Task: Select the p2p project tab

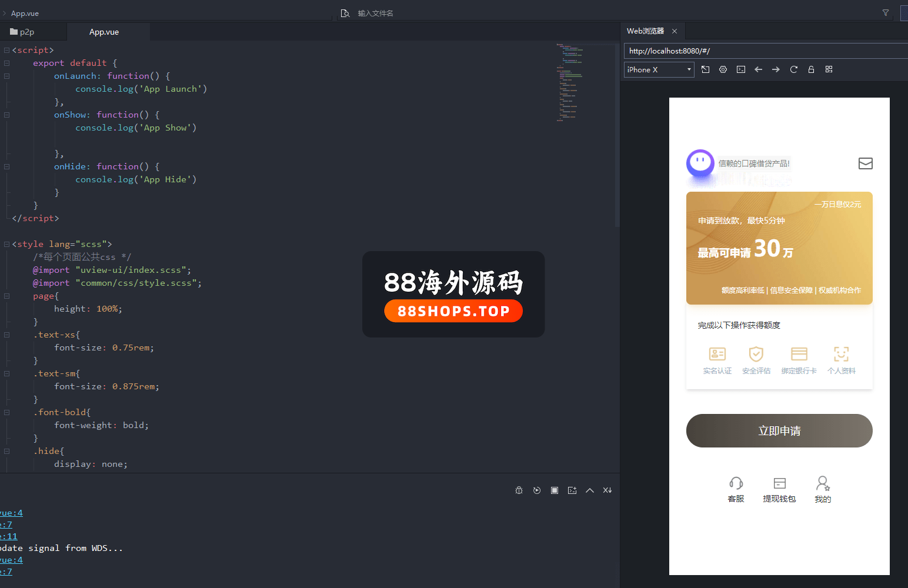Action: pyautogui.click(x=23, y=32)
